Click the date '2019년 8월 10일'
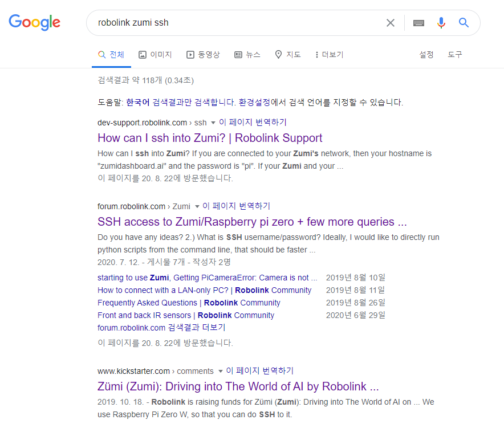Screen dimensions: 504x436 point(356,278)
